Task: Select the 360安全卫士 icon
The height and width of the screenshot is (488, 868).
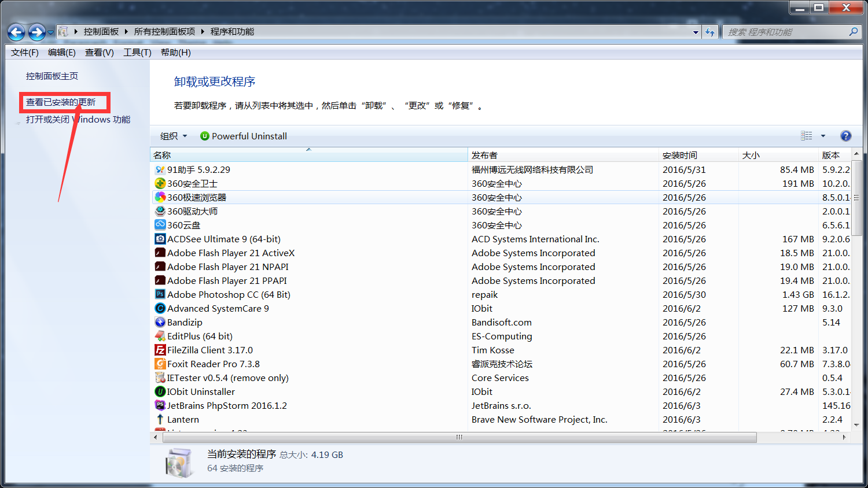Action: coord(160,183)
